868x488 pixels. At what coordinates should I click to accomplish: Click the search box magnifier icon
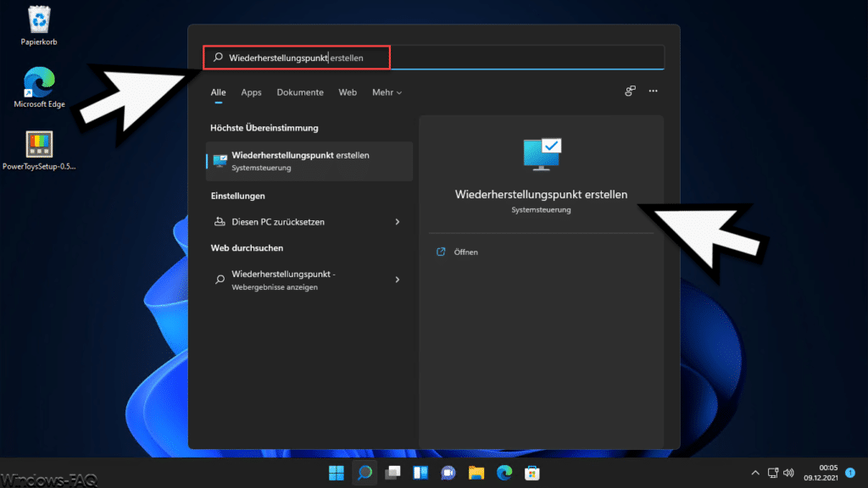[218, 58]
